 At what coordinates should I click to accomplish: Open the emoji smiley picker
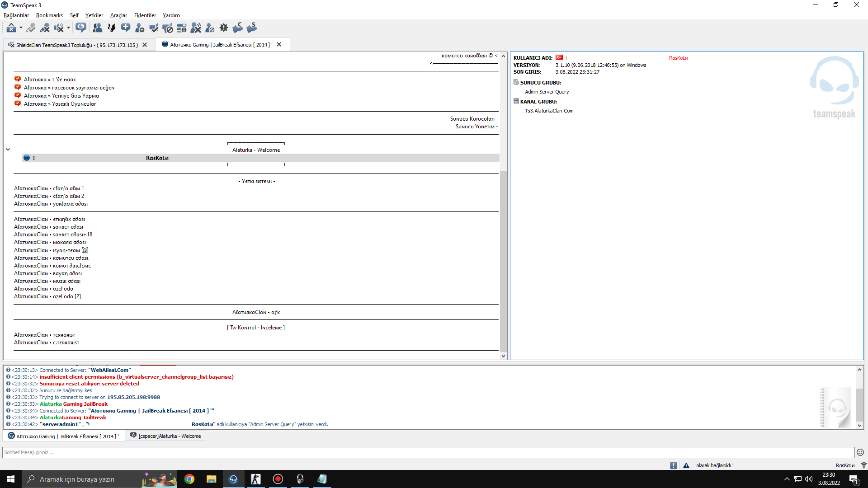click(860, 452)
